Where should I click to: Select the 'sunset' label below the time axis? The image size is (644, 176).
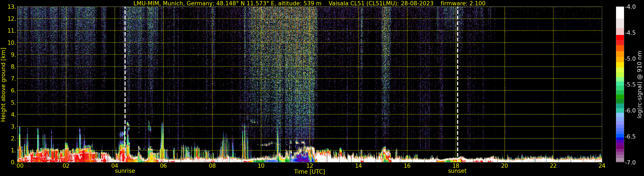coord(457,171)
